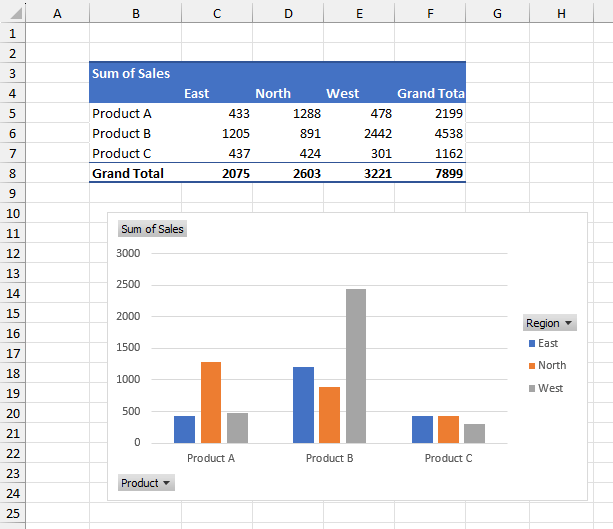Select column header C
Image resolution: width=613 pixels, height=529 pixels.
point(216,13)
